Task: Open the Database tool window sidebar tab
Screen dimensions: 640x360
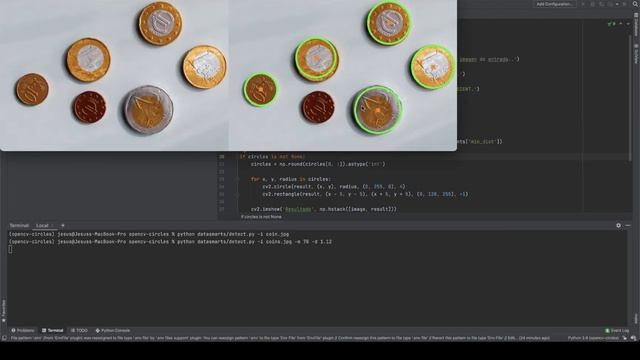Action: (636, 25)
